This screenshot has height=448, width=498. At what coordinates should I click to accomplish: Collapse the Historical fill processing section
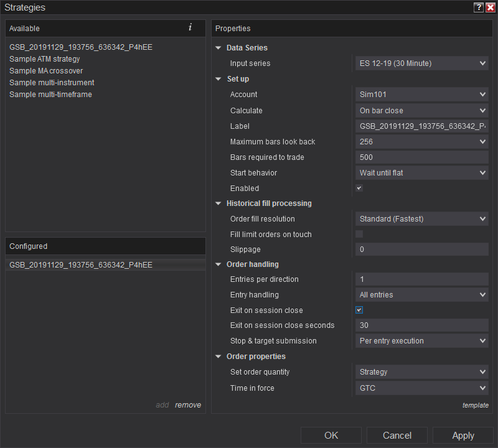[x=218, y=203]
